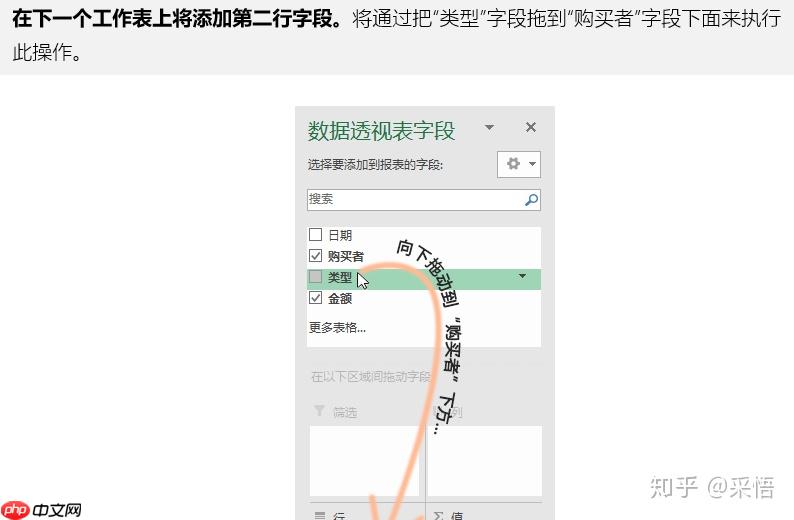
Task: Open the gear tools layout dropdown
Action: (x=519, y=164)
